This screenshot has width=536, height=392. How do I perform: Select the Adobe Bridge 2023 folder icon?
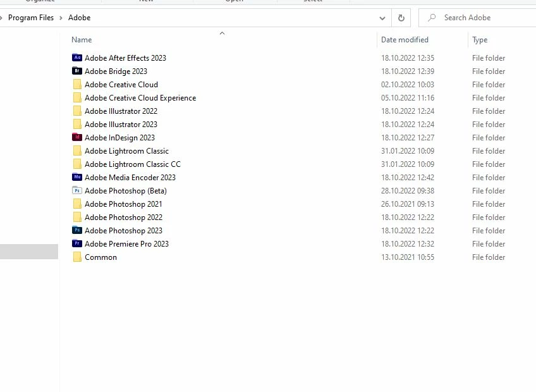click(x=77, y=71)
